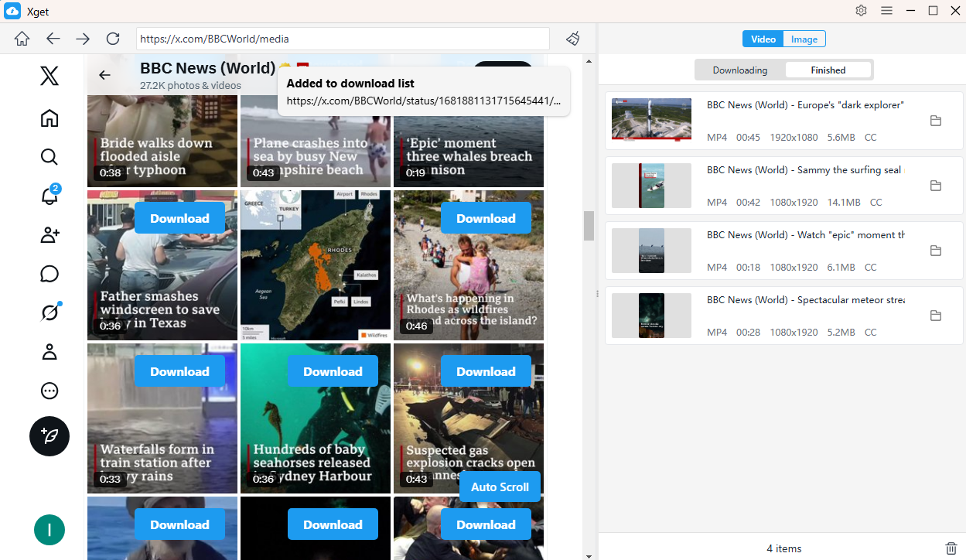Screen dimensions: 966x560
Task: Open the hamburger menu in title bar
Action: [886, 11]
